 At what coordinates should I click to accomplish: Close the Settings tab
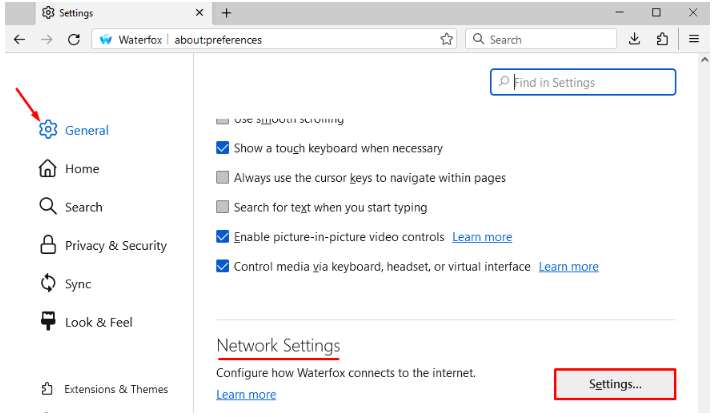[199, 12]
